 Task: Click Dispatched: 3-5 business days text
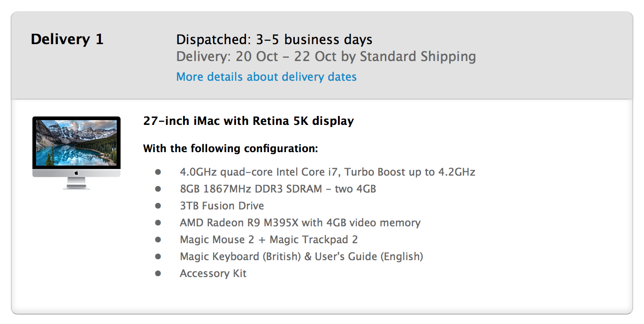click(x=274, y=39)
